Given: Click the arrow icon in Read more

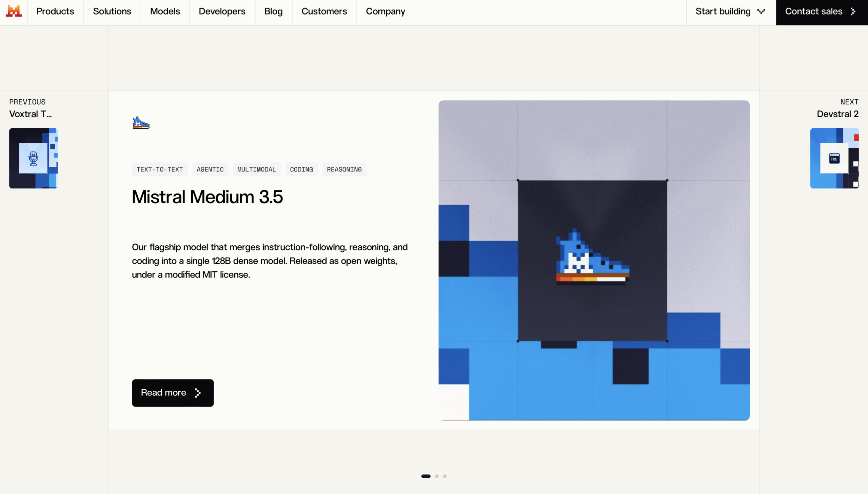Looking at the screenshot, I should point(198,393).
